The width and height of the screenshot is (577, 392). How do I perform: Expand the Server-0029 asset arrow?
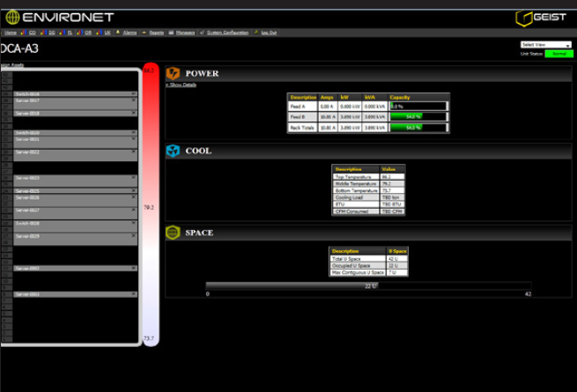pyautogui.click(x=134, y=236)
